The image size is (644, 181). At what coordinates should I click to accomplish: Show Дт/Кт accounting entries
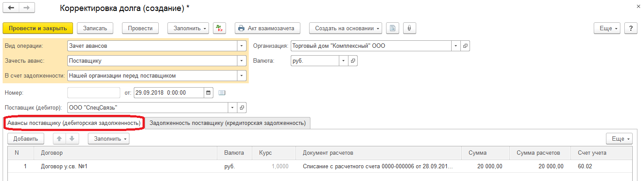(x=219, y=28)
